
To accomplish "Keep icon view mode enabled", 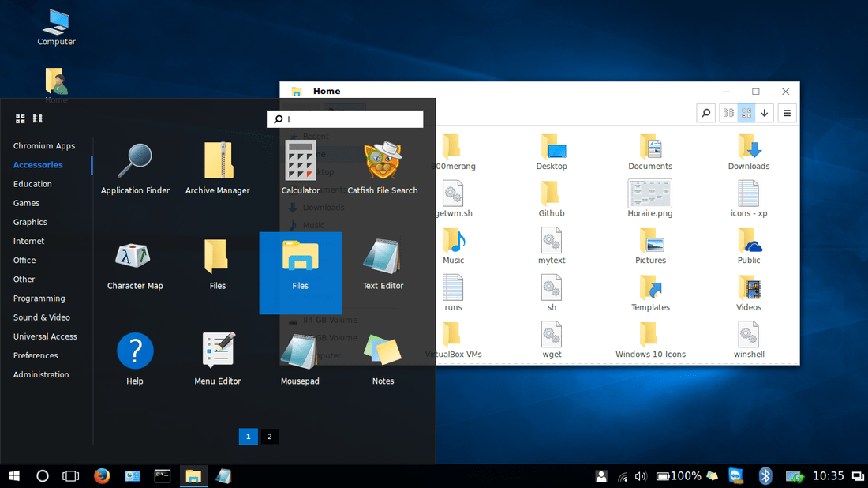I will point(746,113).
